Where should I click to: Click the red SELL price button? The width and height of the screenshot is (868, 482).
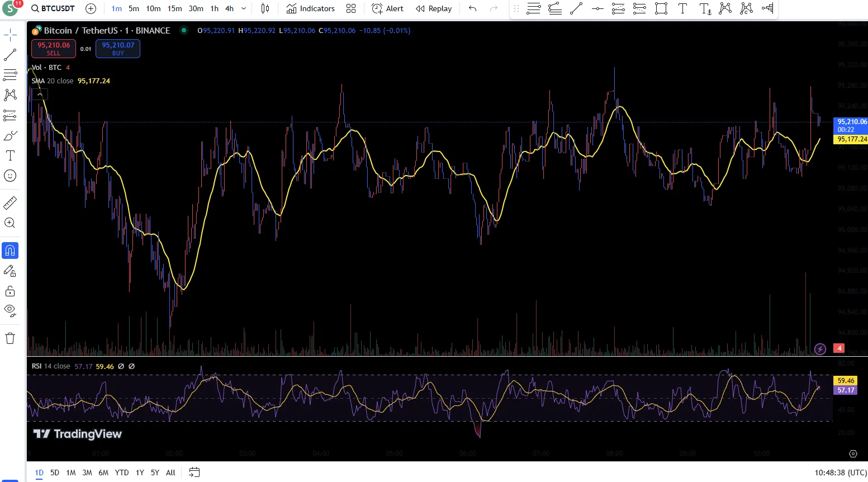[x=54, y=49]
